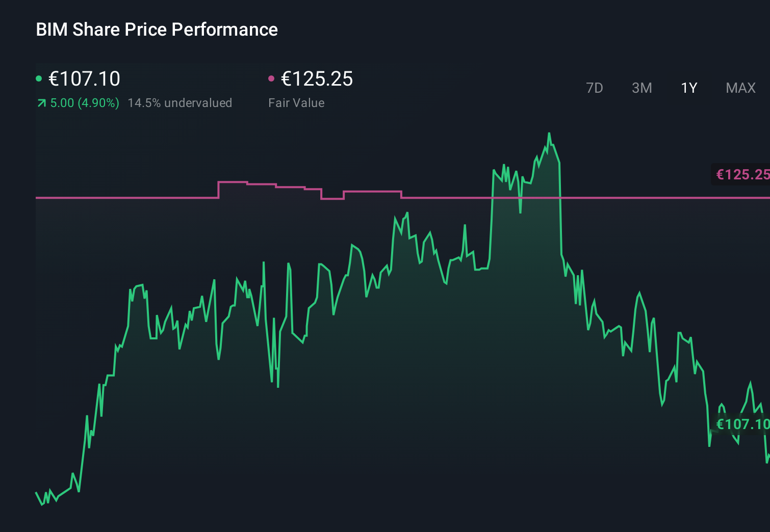Click the BIM Share Price Performance title

pos(157,30)
